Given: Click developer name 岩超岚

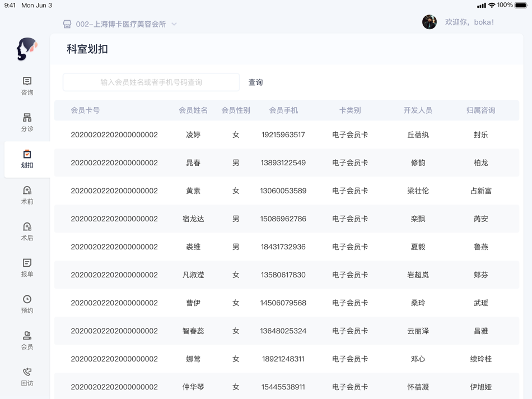Looking at the screenshot, I should click(x=418, y=275).
